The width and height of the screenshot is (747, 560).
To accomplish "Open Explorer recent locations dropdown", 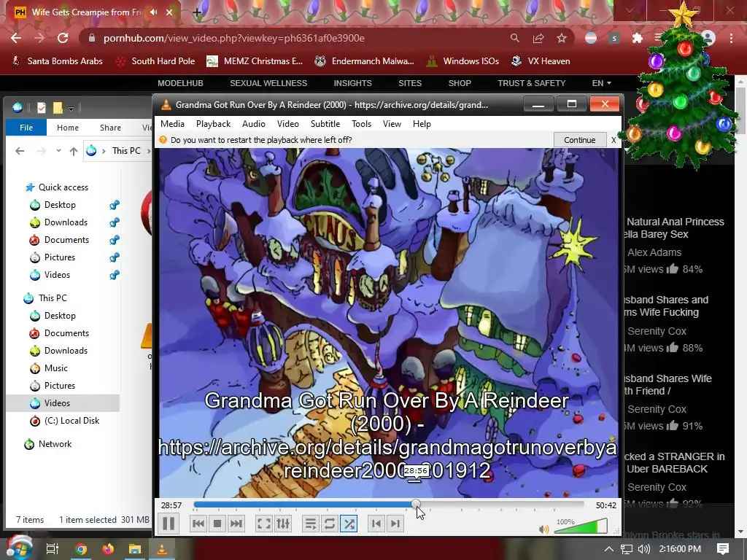I will pyautogui.click(x=58, y=151).
